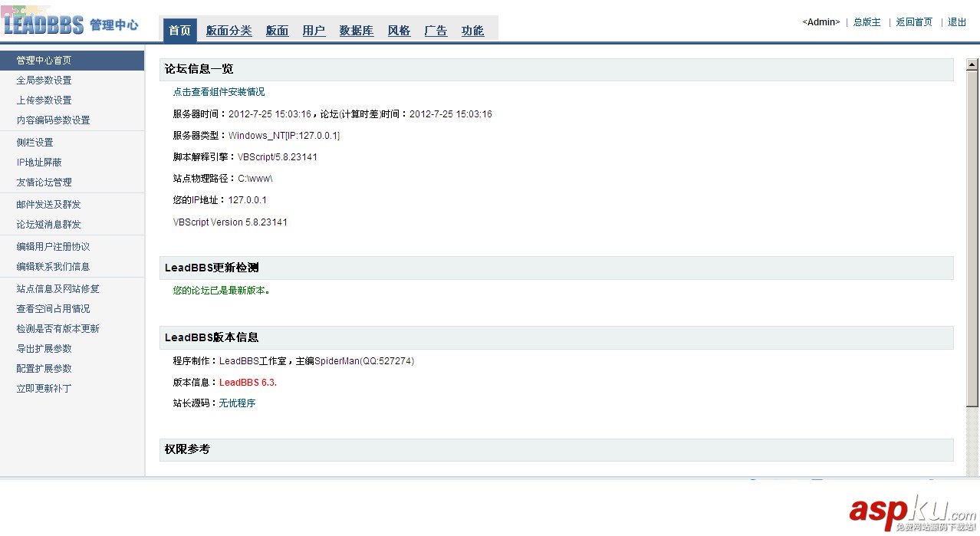Viewport: 980px width, 536px height.
Task: Click the LeadBBS 6.3. version text
Action: point(248,383)
